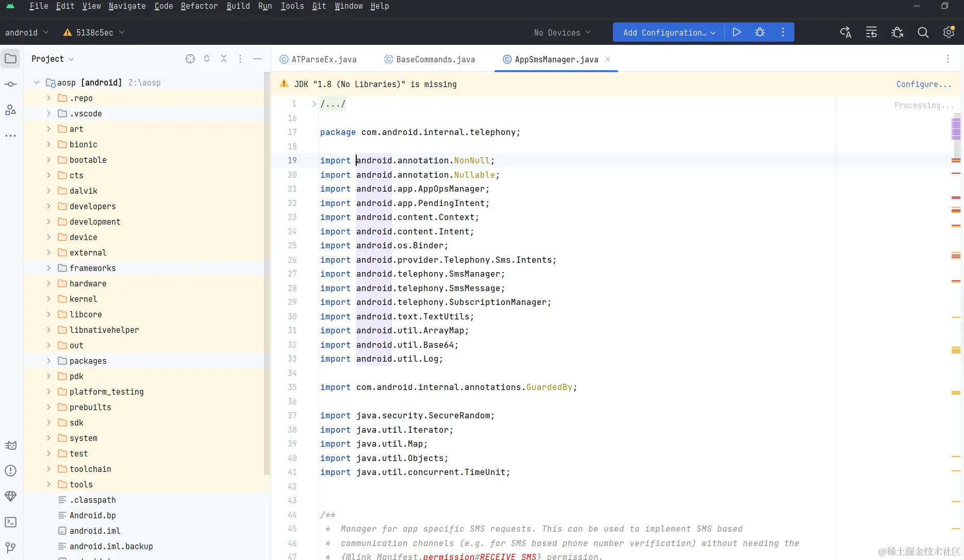Collapse the aosp root folder

[37, 82]
